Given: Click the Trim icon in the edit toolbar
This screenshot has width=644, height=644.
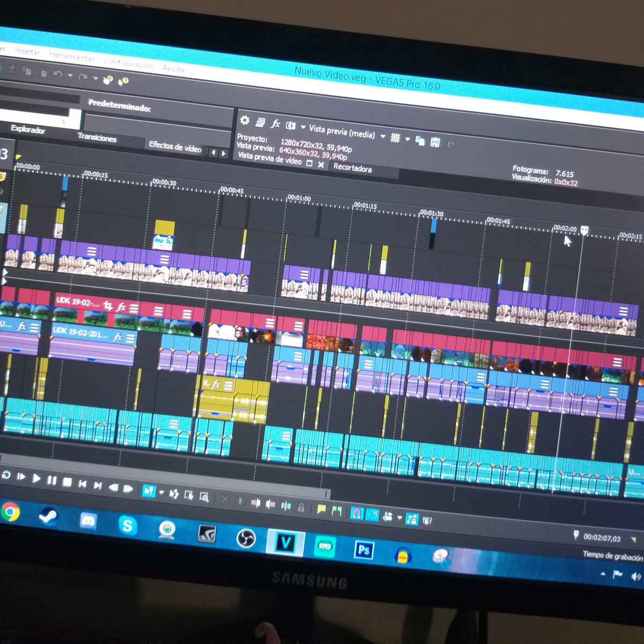Looking at the screenshot, I should pyautogui.click(x=240, y=500).
